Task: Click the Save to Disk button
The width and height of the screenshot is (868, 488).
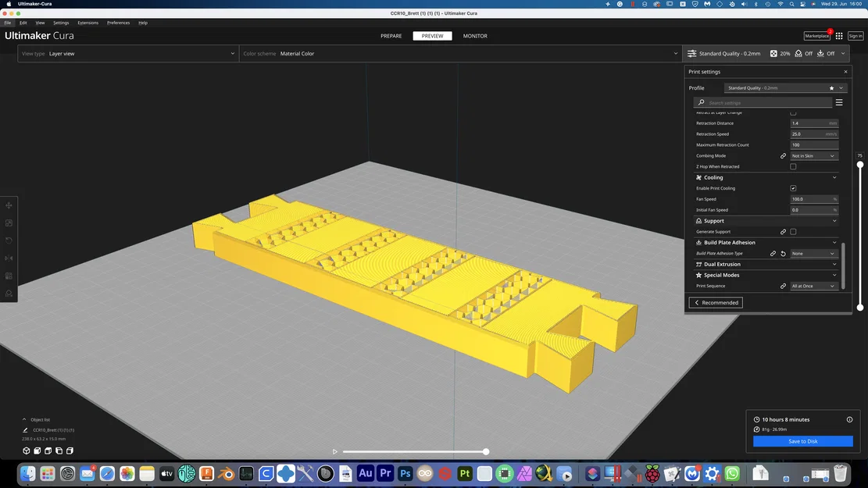Action: point(802,441)
